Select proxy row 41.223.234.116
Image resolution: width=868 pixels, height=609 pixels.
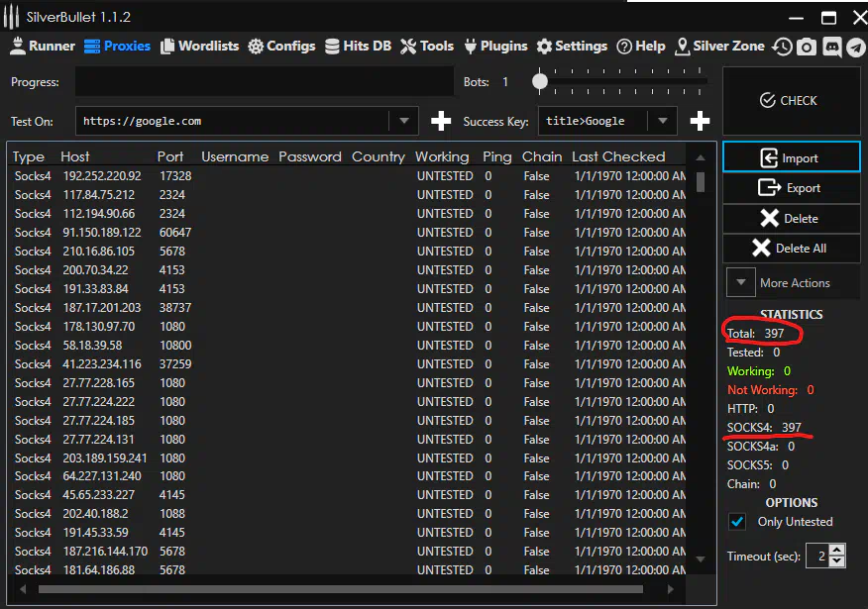(349, 364)
